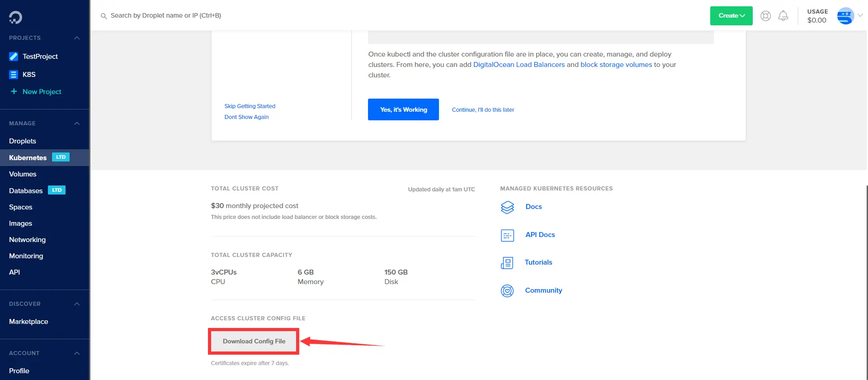This screenshot has height=380, width=868.
Task: Click the "150 GB" disk value
Action: [x=396, y=272]
